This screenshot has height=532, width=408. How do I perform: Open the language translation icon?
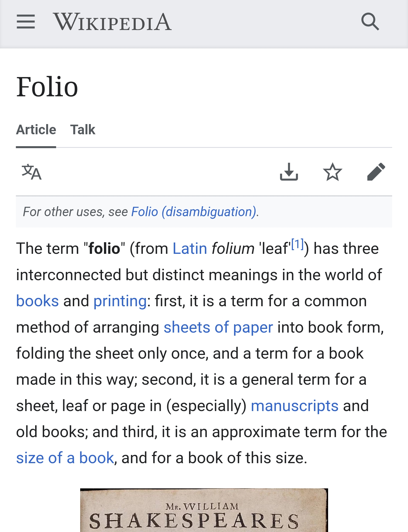point(32,172)
